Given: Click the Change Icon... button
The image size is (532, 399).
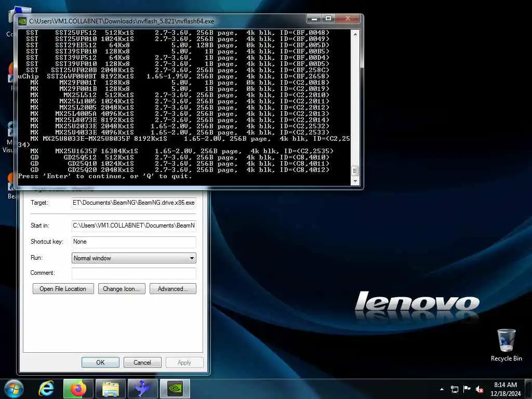Looking at the screenshot, I should click(122, 289).
